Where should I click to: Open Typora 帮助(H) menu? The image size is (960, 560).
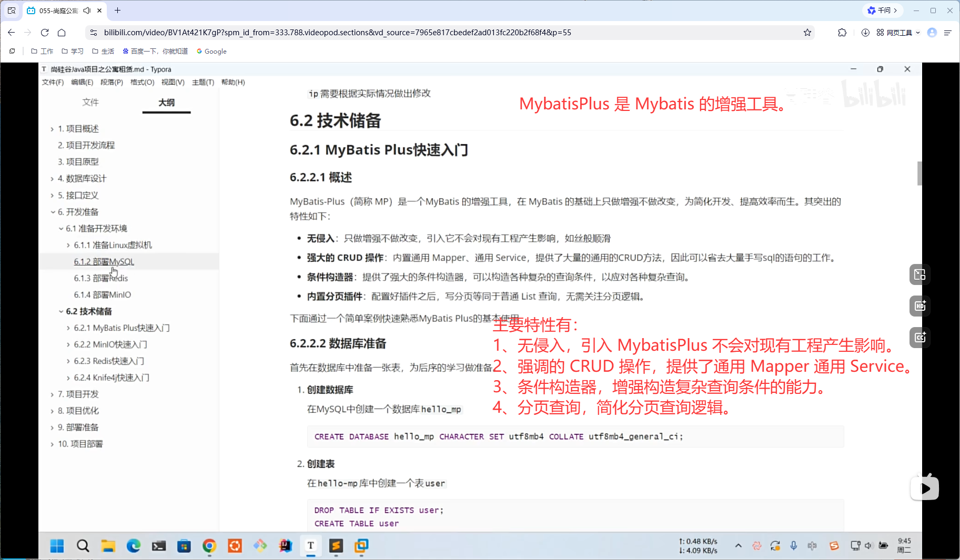[x=233, y=82]
